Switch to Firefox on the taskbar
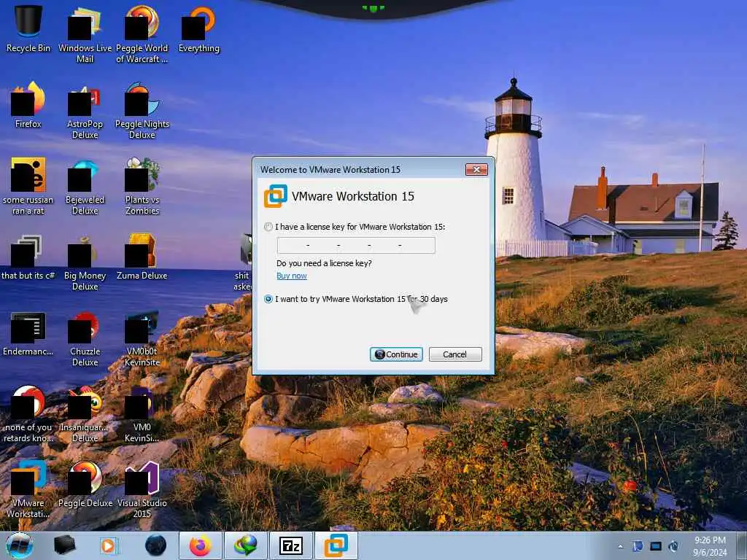The width and height of the screenshot is (747, 560). pyautogui.click(x=201, y=545)
